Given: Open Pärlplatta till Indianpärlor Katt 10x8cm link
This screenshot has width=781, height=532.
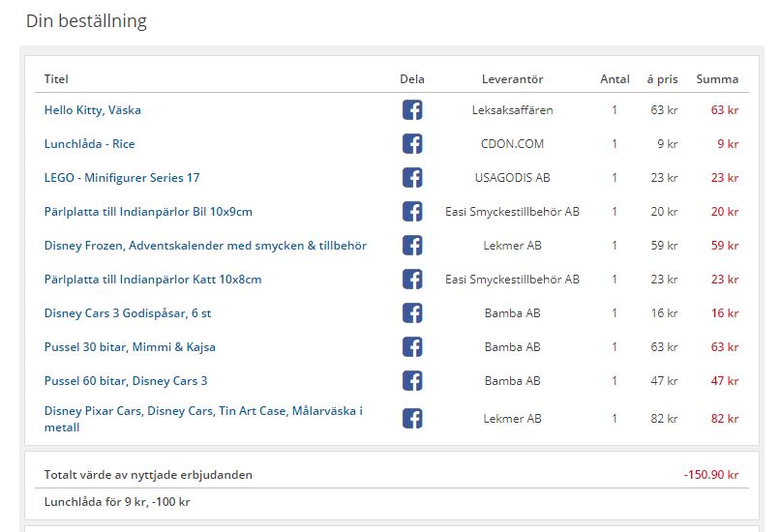Looking at the screenshot, I should pyautogui.click(x=153, y=280).
